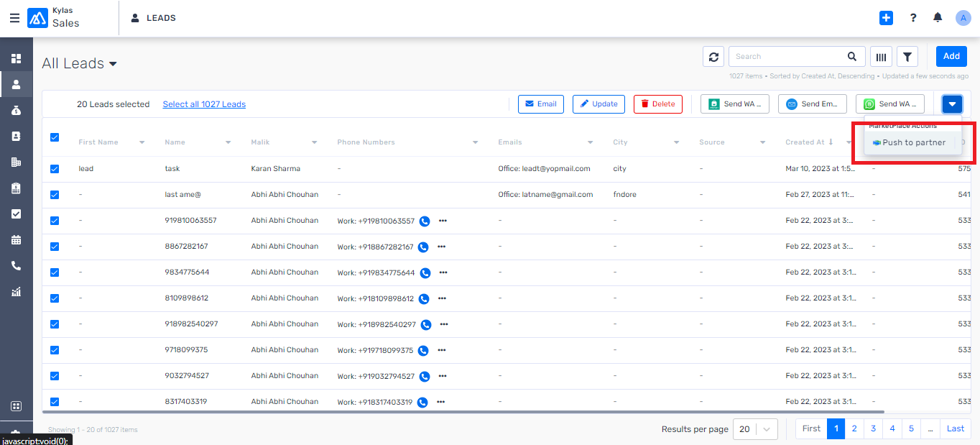Image resolution: width=980 pixels, height=445 pixels.
Task: Open the filter funnel icon
Action: click(x=907, y=57)
